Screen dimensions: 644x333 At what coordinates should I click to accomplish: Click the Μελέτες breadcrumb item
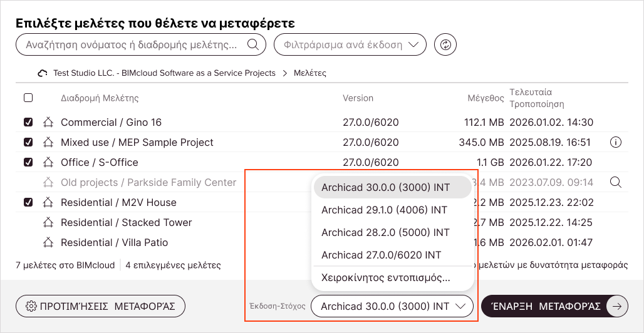(310, 73)
